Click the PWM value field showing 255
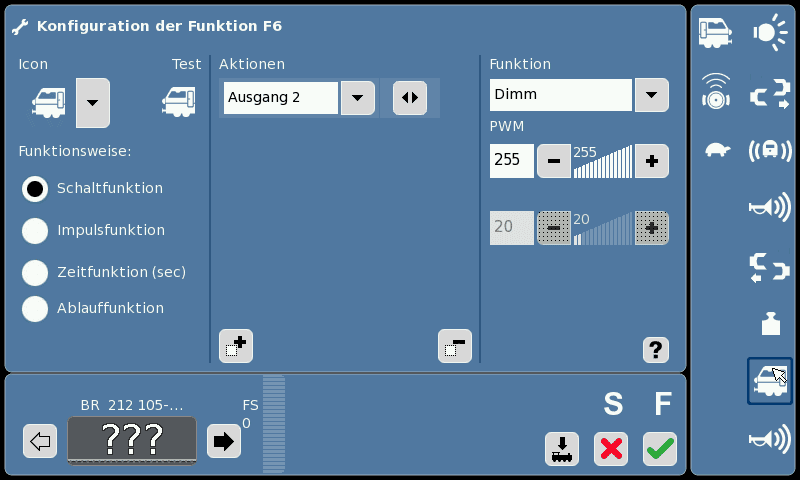The height and width of the screenshot is (480, 800). (512, 161)
